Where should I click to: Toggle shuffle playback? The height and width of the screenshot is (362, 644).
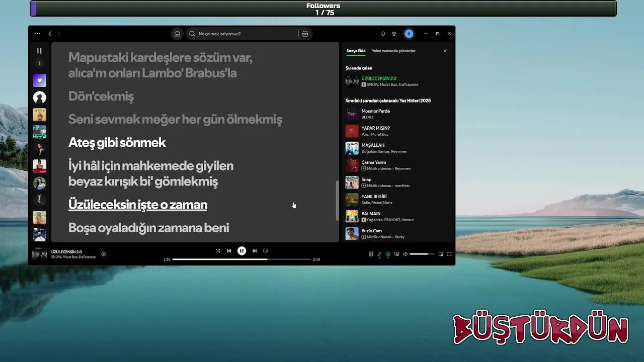pyautogui.click(x=218, y=251)
